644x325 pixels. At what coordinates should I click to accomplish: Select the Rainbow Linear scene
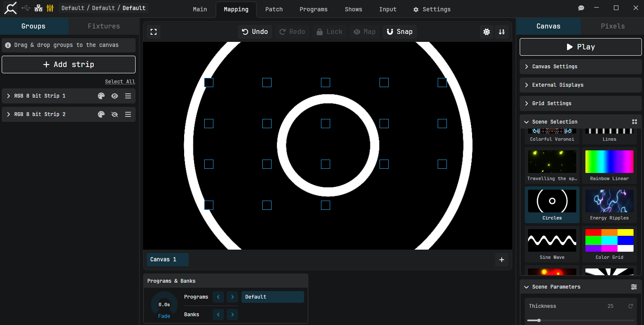coord(609,166)
